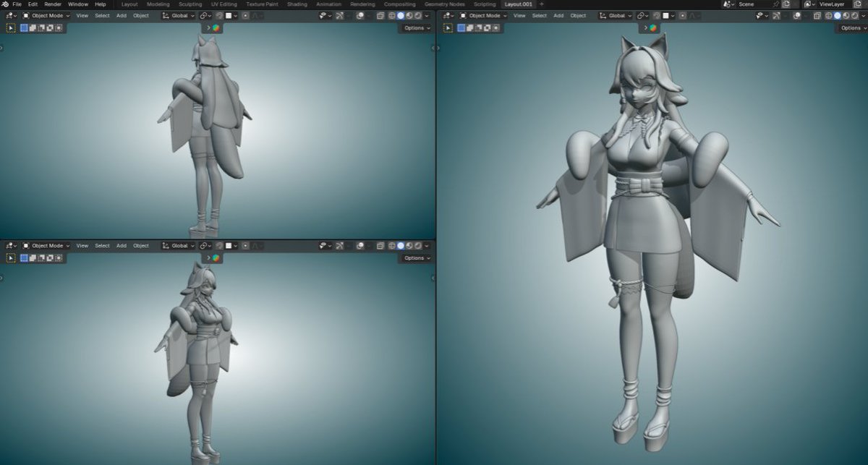Enable Material Preview shading in right viewport
The width and height of the screenshot is (868, 465).
(846, 15)
